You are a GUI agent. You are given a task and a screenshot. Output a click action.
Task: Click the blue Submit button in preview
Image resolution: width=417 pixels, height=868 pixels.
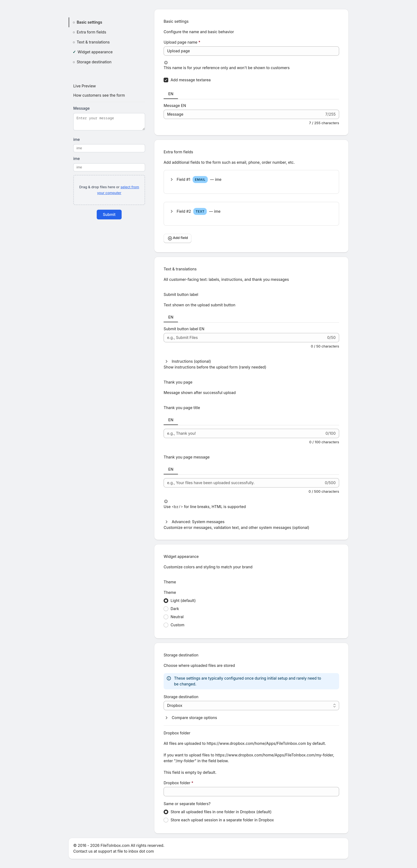pos(109,215)
